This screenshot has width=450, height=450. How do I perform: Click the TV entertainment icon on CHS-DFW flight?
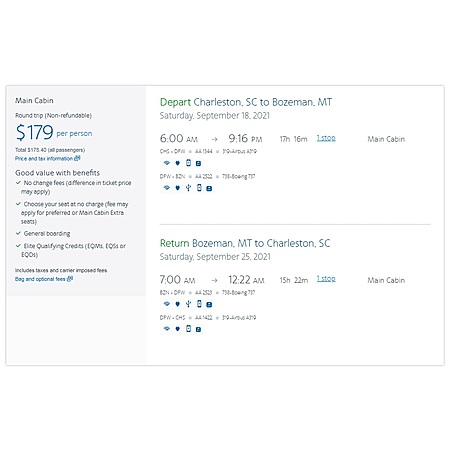pyautogui.click(x=198, y=163)
